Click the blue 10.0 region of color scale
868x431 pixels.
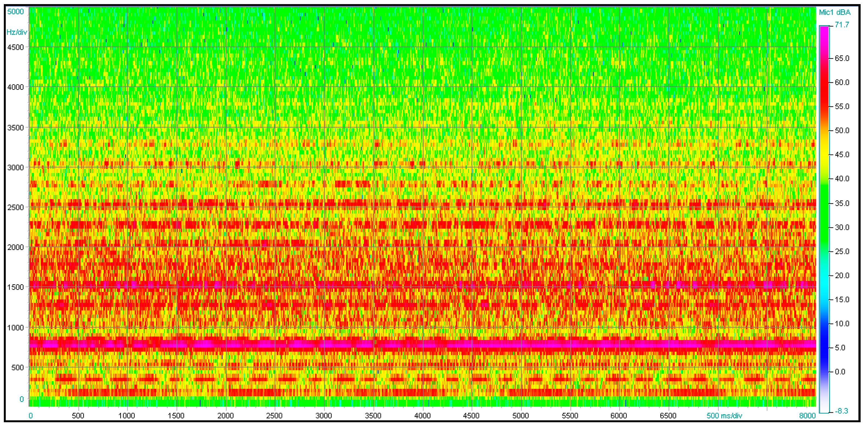point(824,324)
